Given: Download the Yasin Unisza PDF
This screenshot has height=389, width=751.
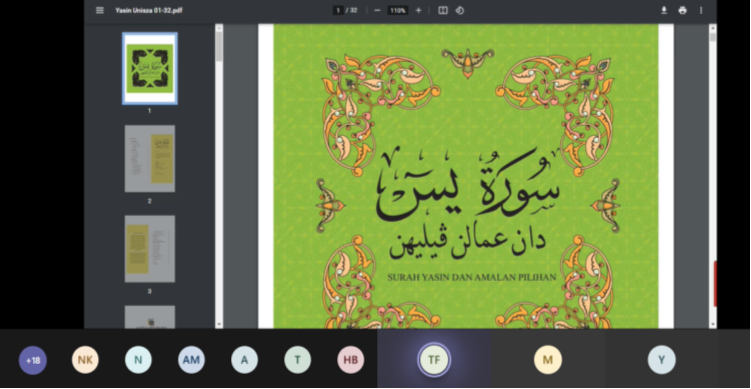Looking at the screenshot, I should click(664, 11).
